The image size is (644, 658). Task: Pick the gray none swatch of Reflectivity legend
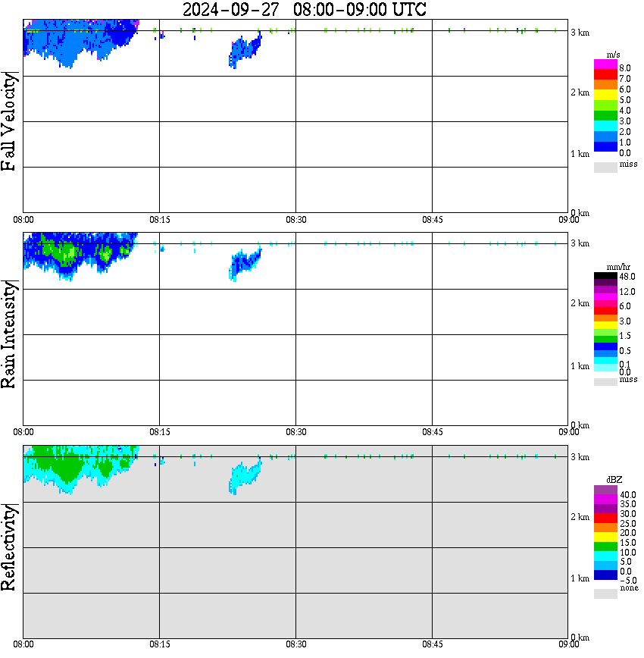[605, 594]
